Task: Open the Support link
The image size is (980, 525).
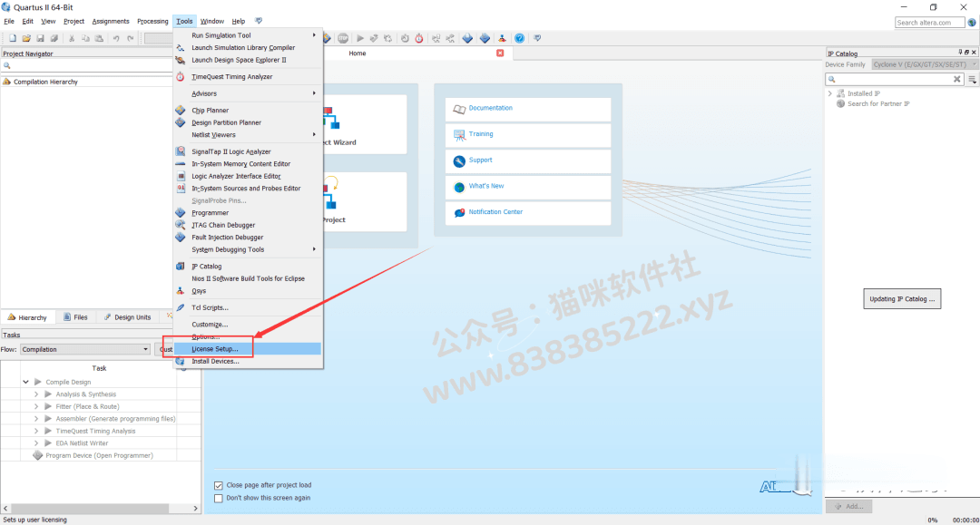Action: 481,160
